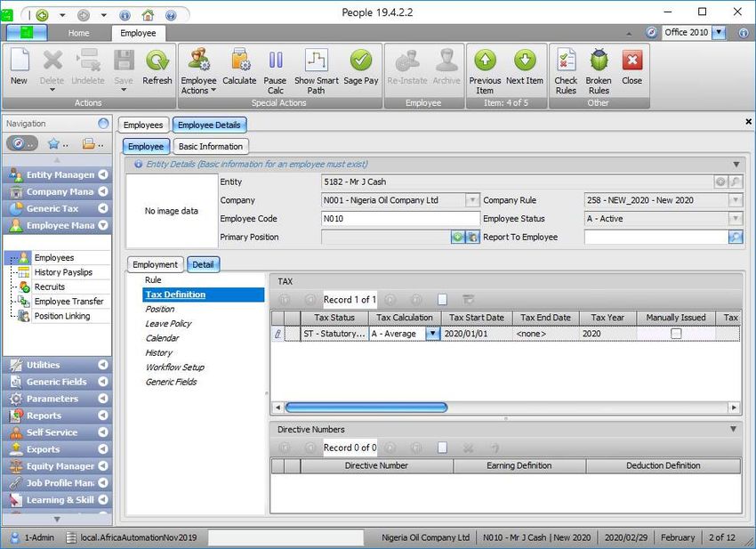Screen dimensions: 756x549
Task: Click the green add icon on Primary Position
Action: [x=457, y=237]
